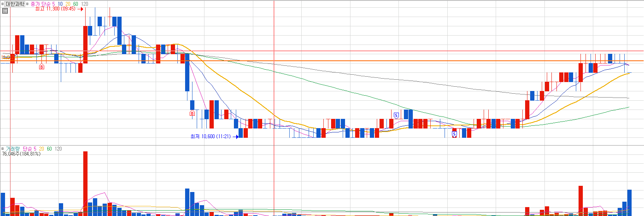
Task: Select the price moving average 10 label
Action: [60, 4]
